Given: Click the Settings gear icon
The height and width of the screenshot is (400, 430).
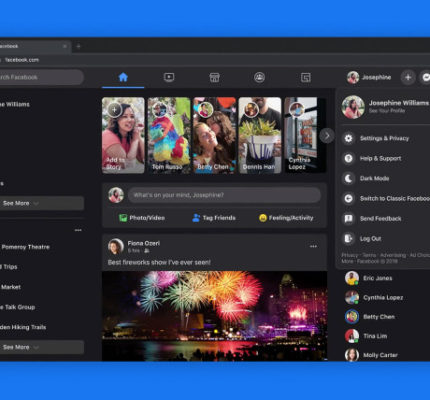Looking at the screenshot, I should coord(348,138).
